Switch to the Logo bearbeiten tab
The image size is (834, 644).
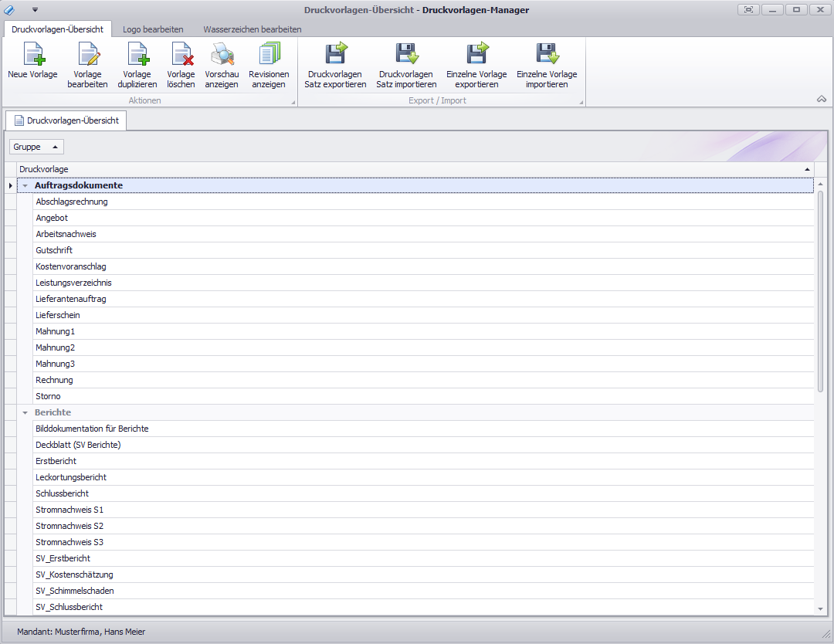[x=153, y=29]
